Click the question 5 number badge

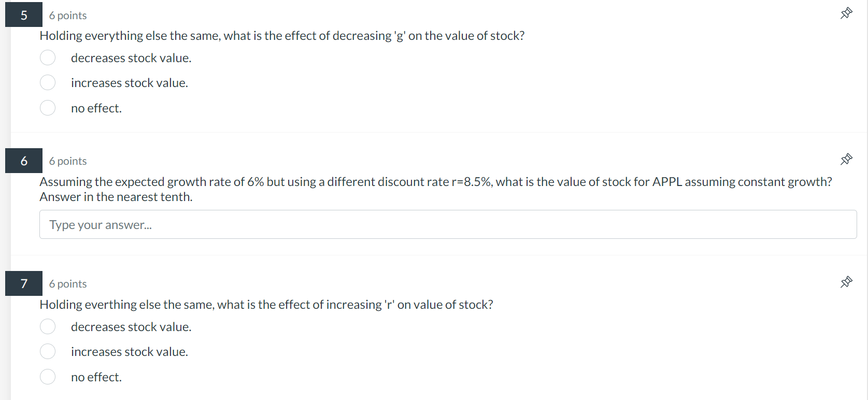24,15
